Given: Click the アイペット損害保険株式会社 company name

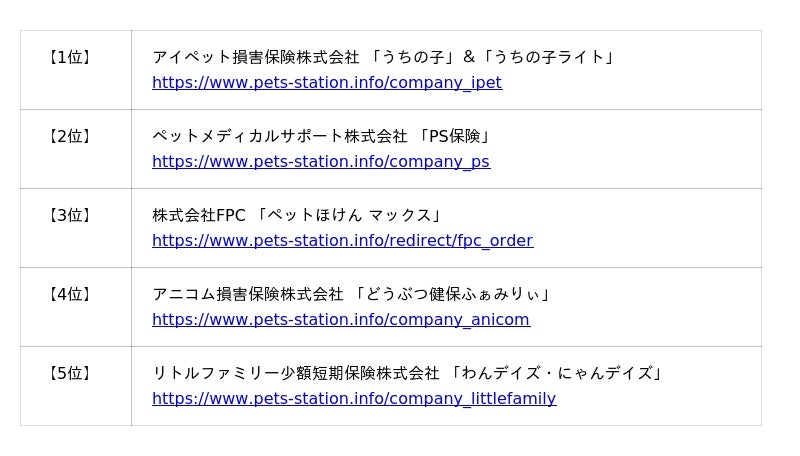Looking at the screenshot, I should (x=255, y=58).
